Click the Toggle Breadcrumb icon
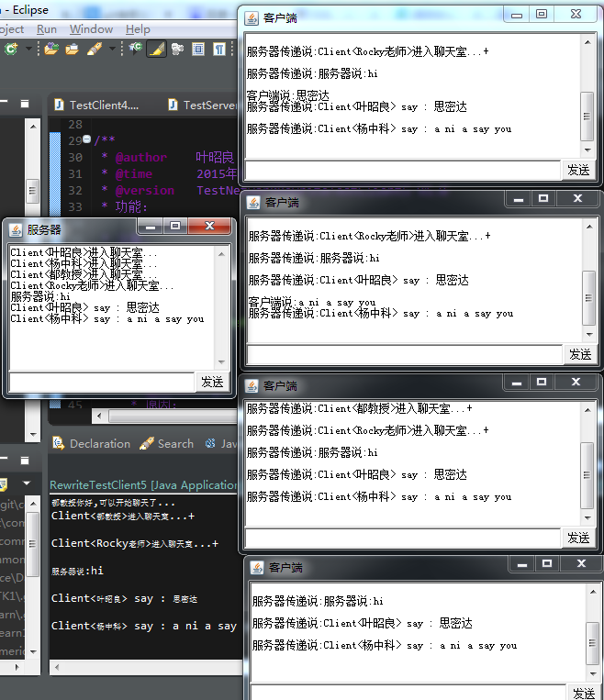This screenshot has height=700, width=604. tap(135, 50)
